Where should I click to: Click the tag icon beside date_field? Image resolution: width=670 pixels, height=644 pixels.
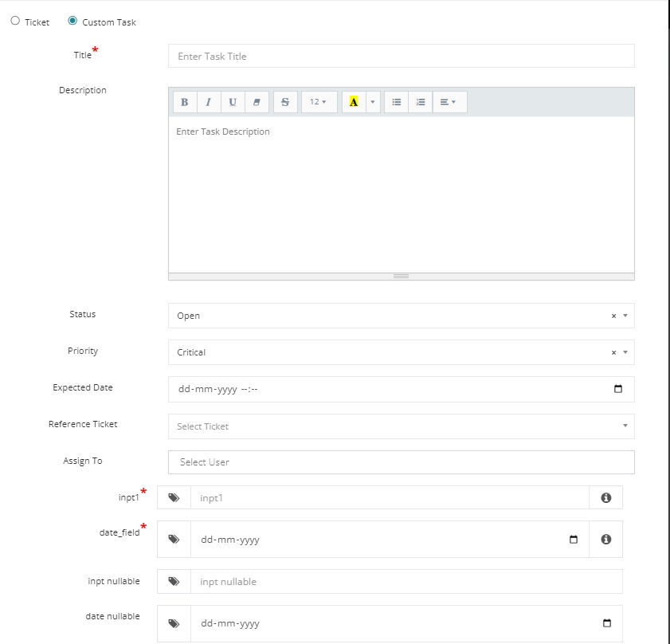[174, 539]
